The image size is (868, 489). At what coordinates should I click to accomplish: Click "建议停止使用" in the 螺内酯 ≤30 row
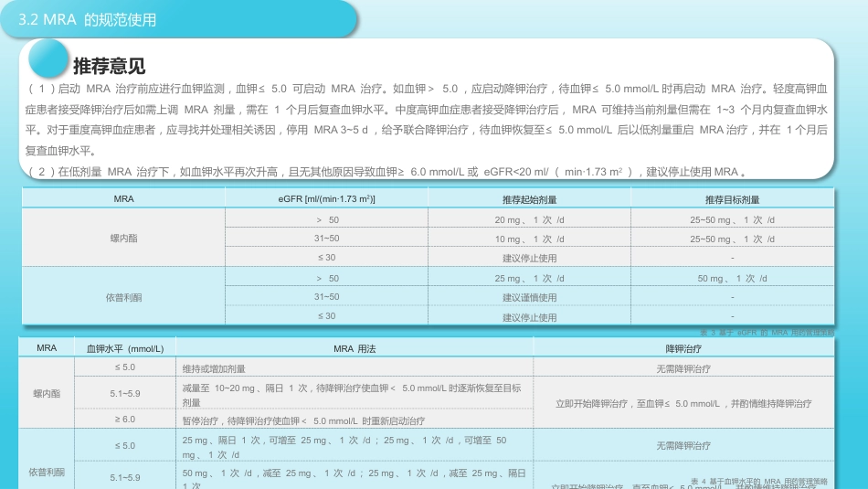click(x=529, y=258)
